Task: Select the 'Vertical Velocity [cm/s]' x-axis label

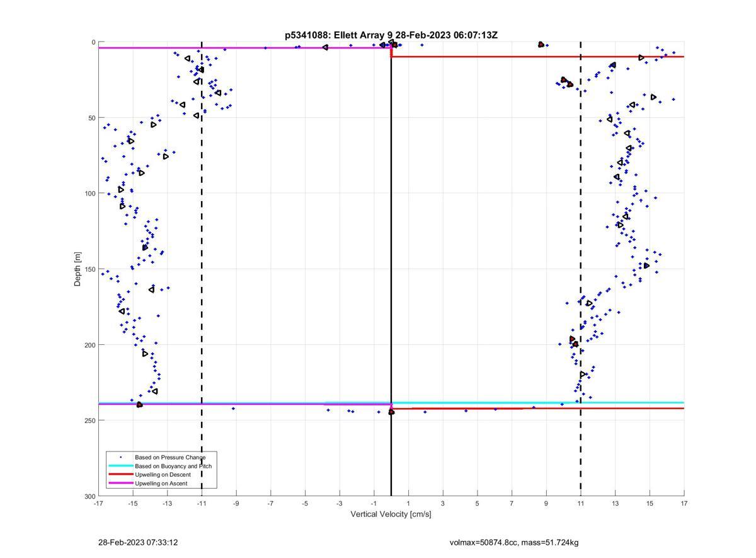Action: 391,514
